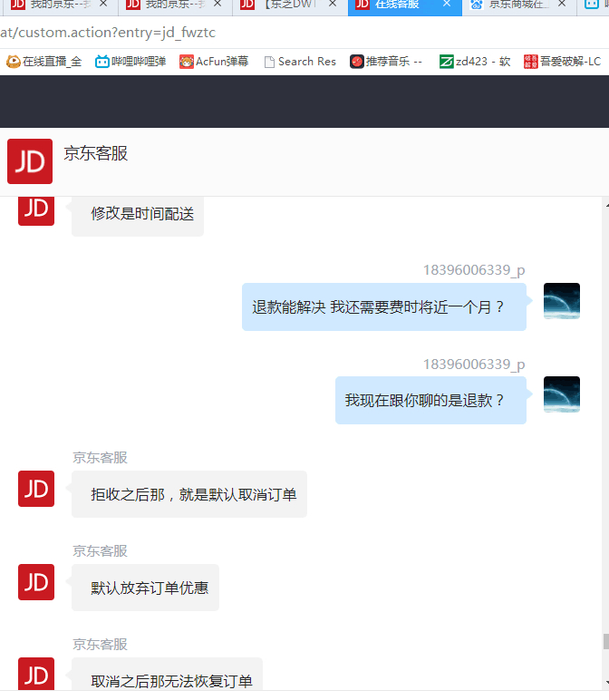Switch to the 东芝DW browser tab
This screenshot has height=700, width=609.
coord(285,5)
